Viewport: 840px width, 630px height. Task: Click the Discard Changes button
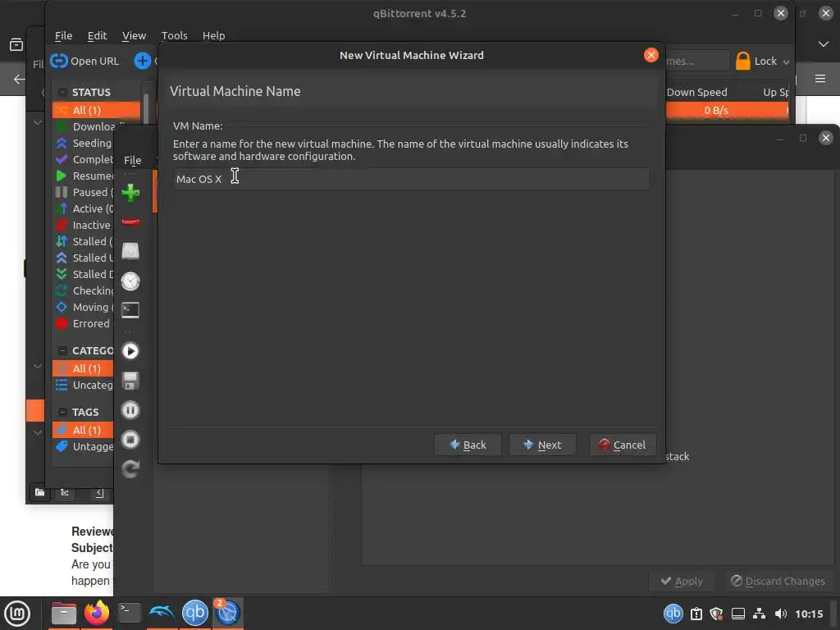click(778, 581)
